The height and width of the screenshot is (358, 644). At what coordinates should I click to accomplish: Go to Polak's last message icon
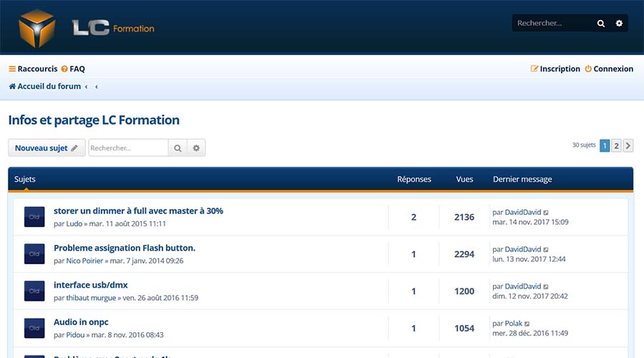pyautogui.click(x=527, y=324)
